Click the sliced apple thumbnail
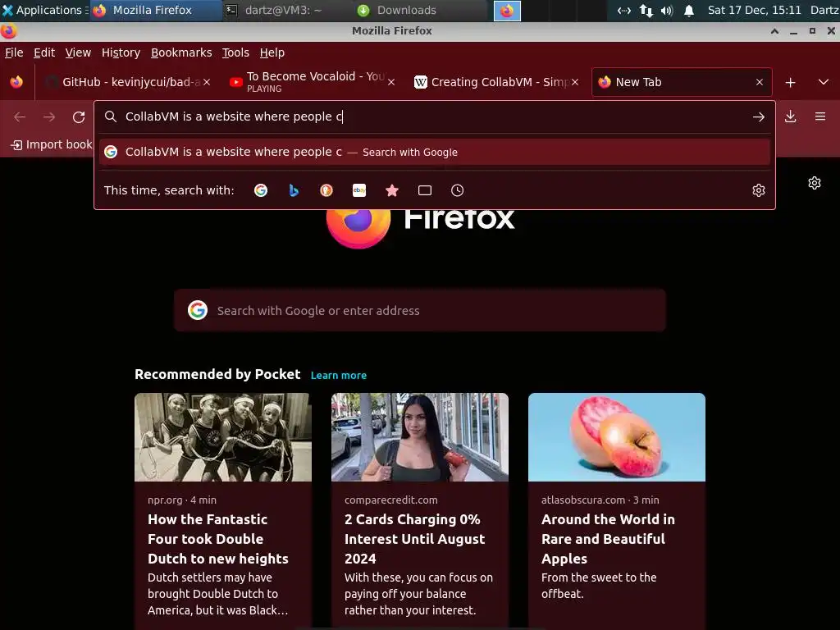The width and height of the screenshot is (840, 630). tap(617, 437)
